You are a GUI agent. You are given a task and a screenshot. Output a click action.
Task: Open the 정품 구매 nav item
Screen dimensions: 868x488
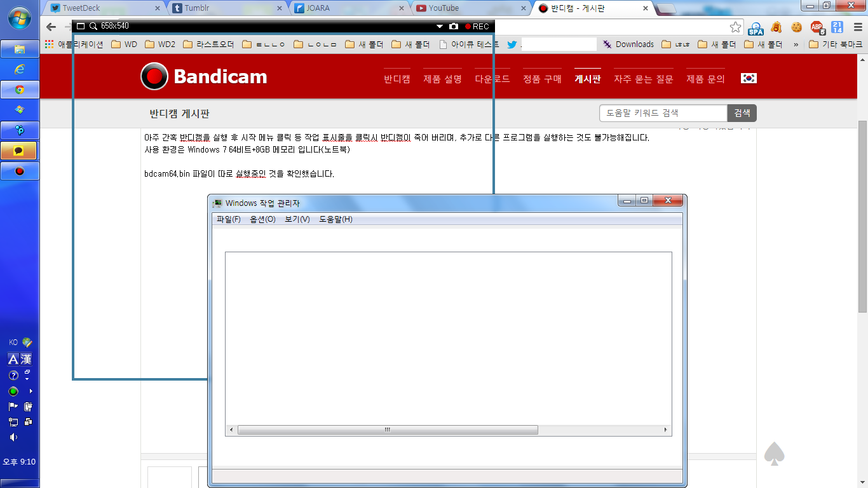pos(542,79)
